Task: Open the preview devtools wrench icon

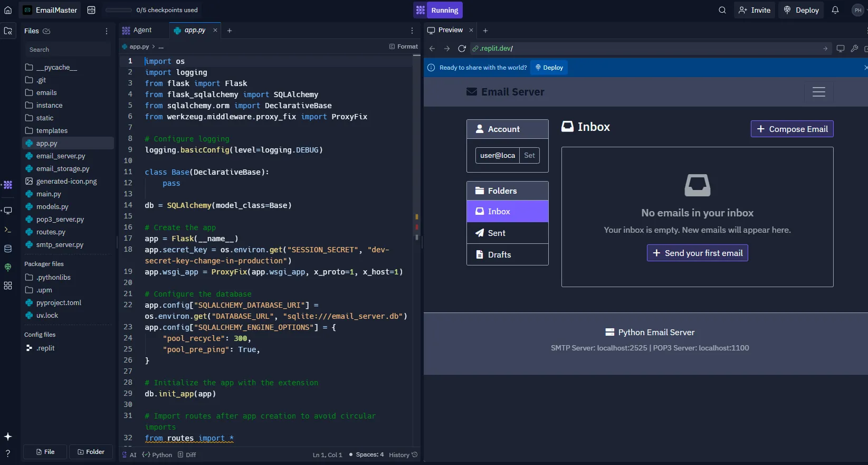Action: [x=854, y=49]
